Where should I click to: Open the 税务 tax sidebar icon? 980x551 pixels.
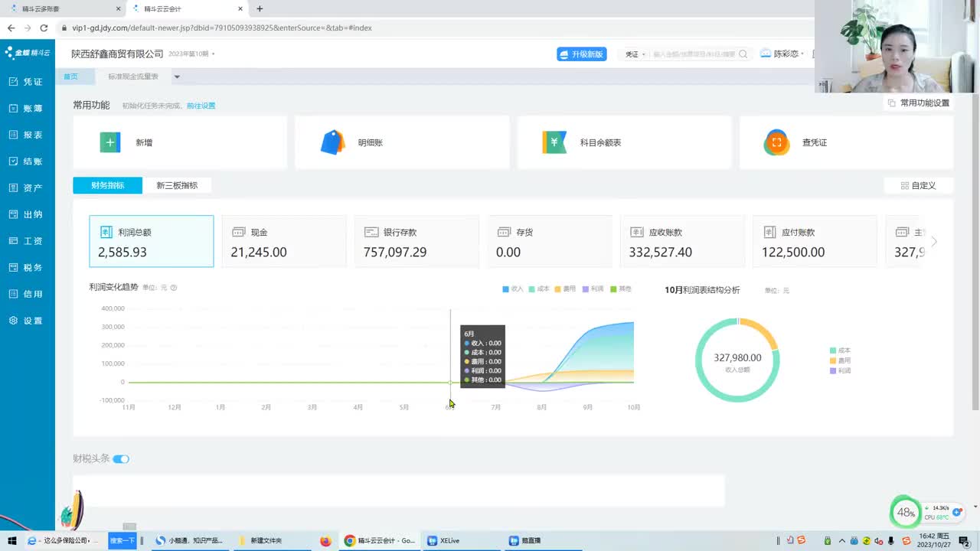[13, 267]
